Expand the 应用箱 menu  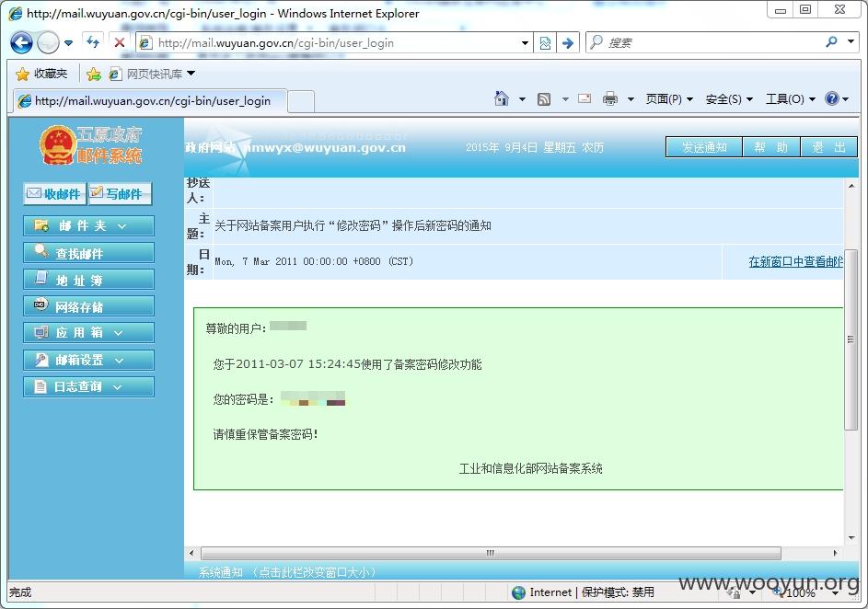88,333
